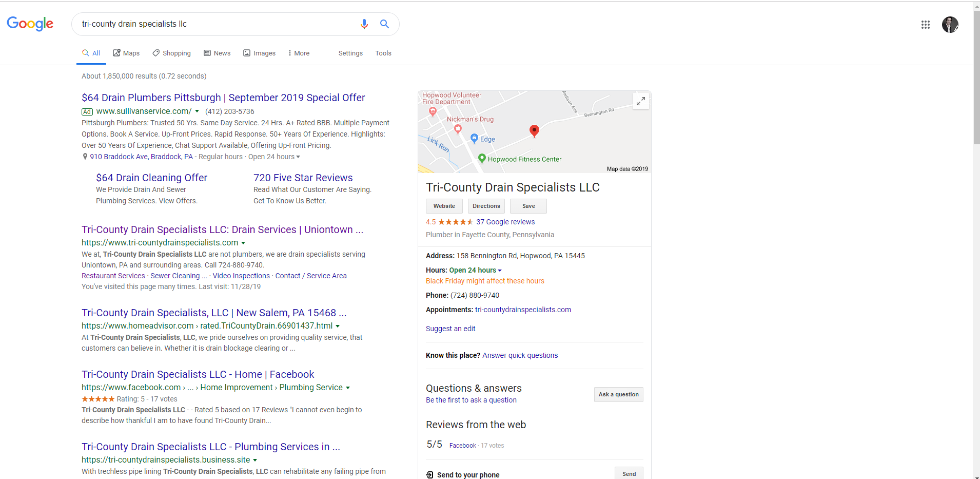The image size is (980, 479).
Task: Click the Website button
Action: (444, 206)
